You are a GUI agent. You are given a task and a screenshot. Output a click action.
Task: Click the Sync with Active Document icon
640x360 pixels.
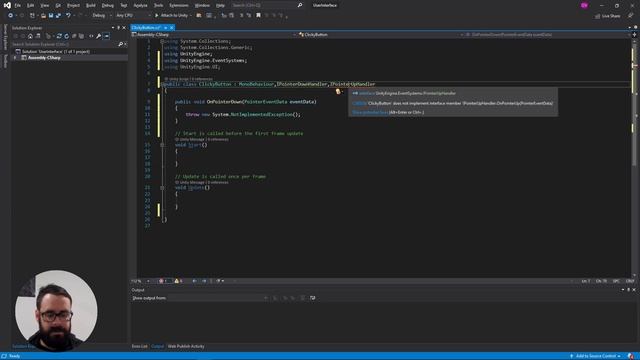pyautogui.click(x=59, y=36)
